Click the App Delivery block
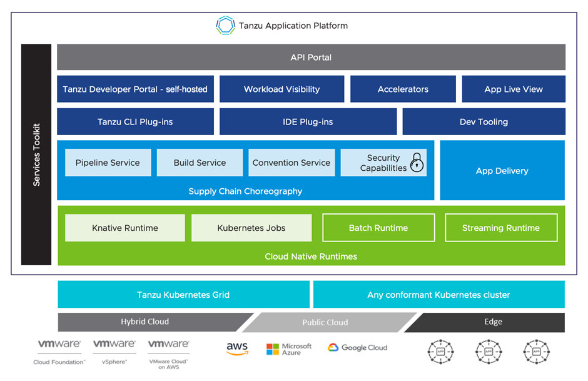Screen dimensions: 588x381 coord(502,171)
